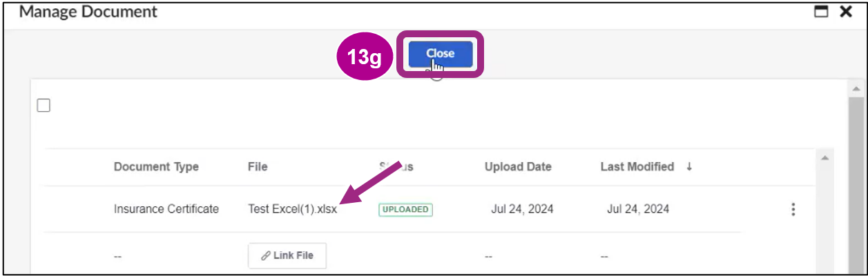
Task: Close the dialog with the X icon
Action: 845,12
